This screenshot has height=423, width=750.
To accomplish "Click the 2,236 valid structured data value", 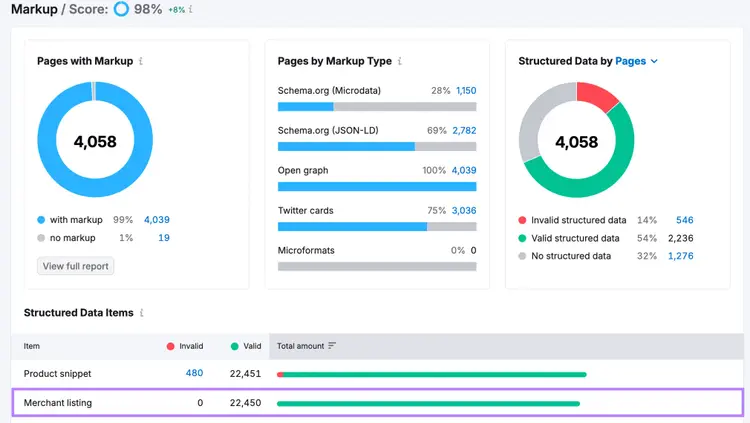I will click(x=681, y=238).
